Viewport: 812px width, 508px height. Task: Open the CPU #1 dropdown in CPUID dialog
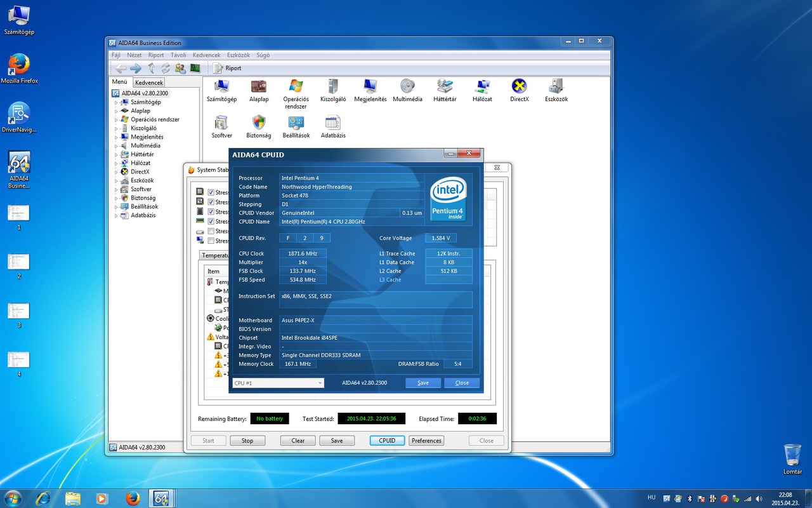point(278,383)
